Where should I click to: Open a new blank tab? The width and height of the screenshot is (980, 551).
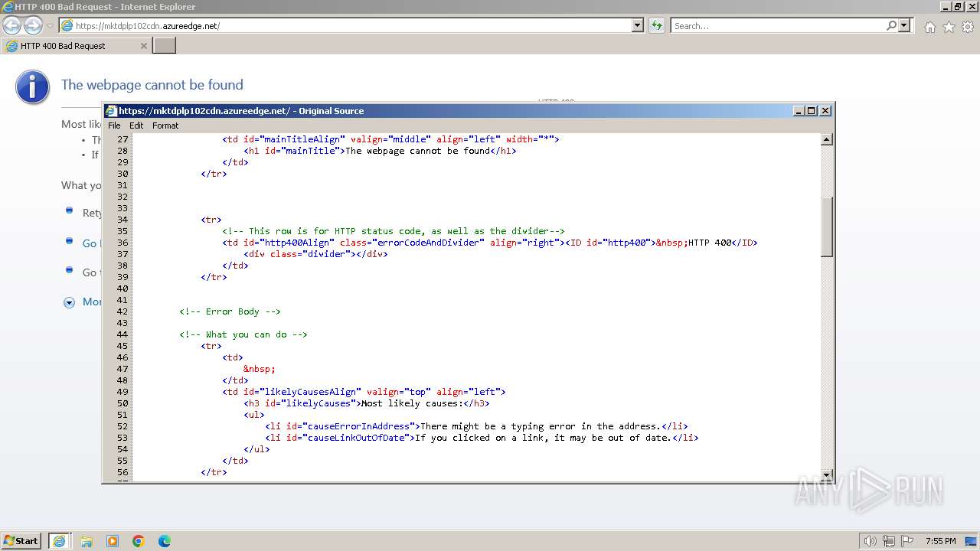click(x=165, y=46)
